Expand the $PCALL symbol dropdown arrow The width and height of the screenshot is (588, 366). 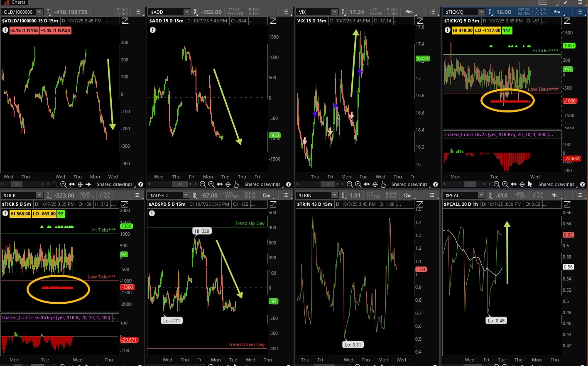click(481, 195)
